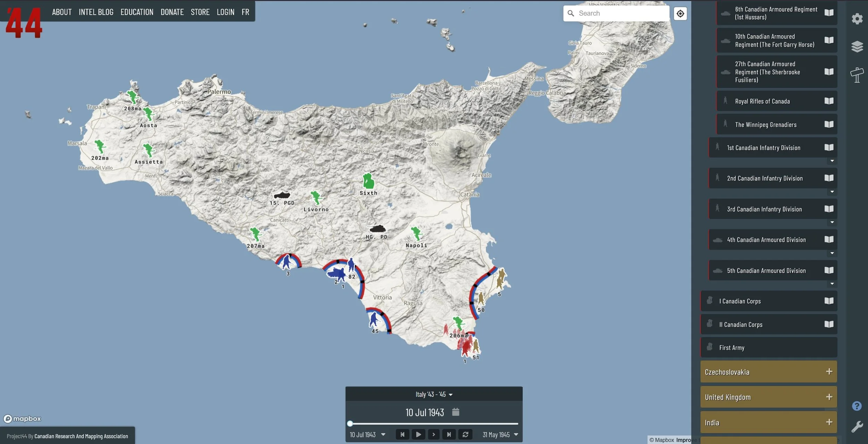This screenshot has width=868, height=444.
Task: Click the Sixth army unit marker
Action: point(368,182)
